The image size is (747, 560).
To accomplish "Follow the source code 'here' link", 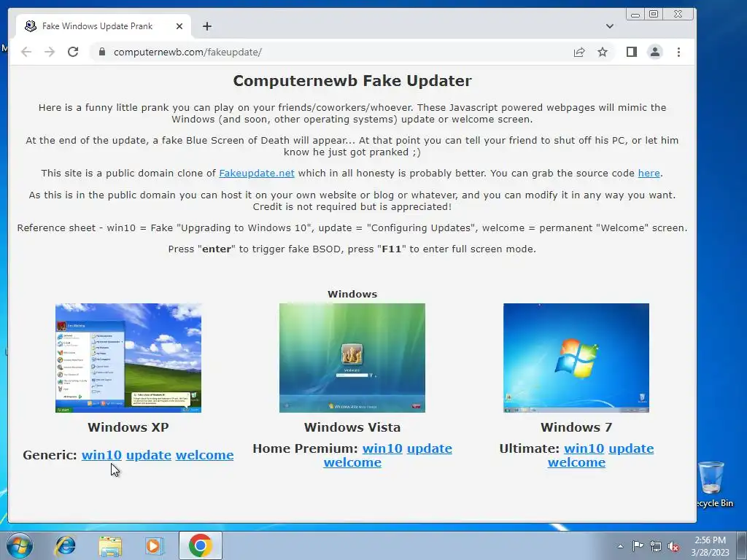I will [x=649, y=174].
